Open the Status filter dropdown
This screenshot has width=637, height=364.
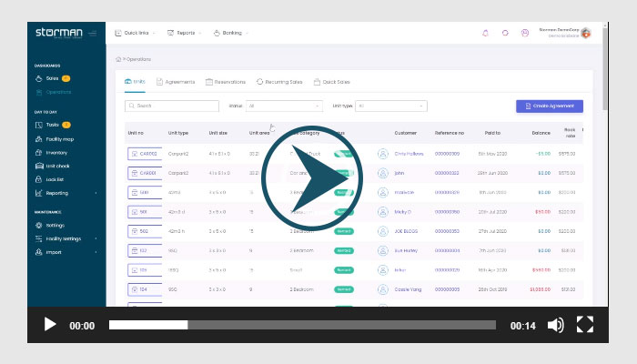(282, 106)
